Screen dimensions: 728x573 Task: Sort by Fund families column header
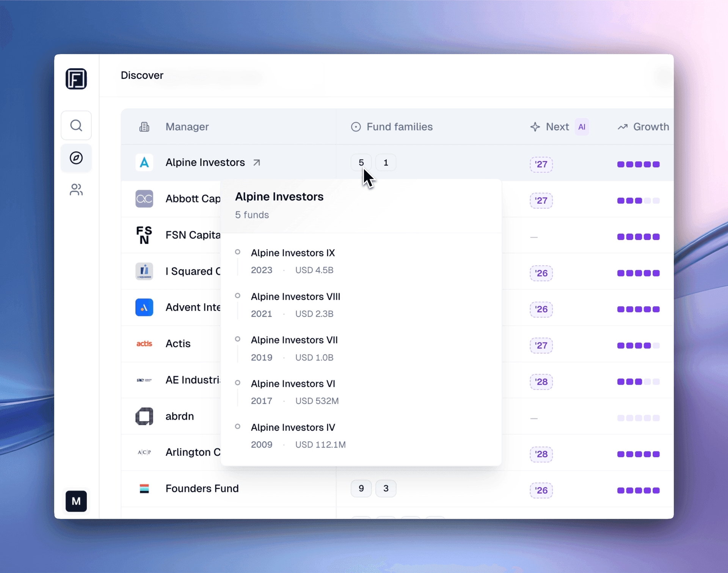[400, 127]
